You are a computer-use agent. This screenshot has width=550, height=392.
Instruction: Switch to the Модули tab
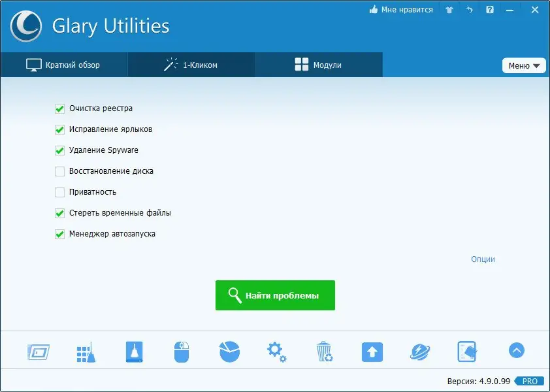point(318,65)
